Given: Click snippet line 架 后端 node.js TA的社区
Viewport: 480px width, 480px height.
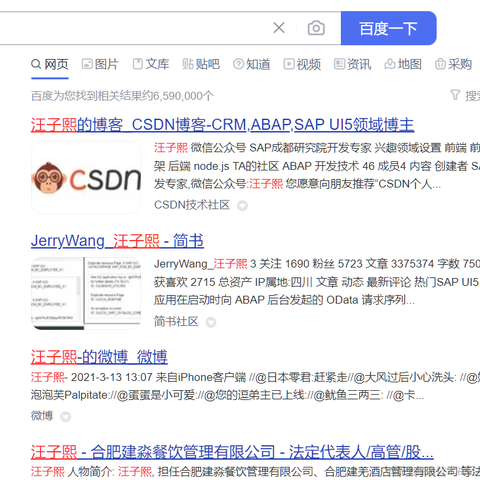Looking at the screenshot, I should pyautogui.click(x=317, y=166).
